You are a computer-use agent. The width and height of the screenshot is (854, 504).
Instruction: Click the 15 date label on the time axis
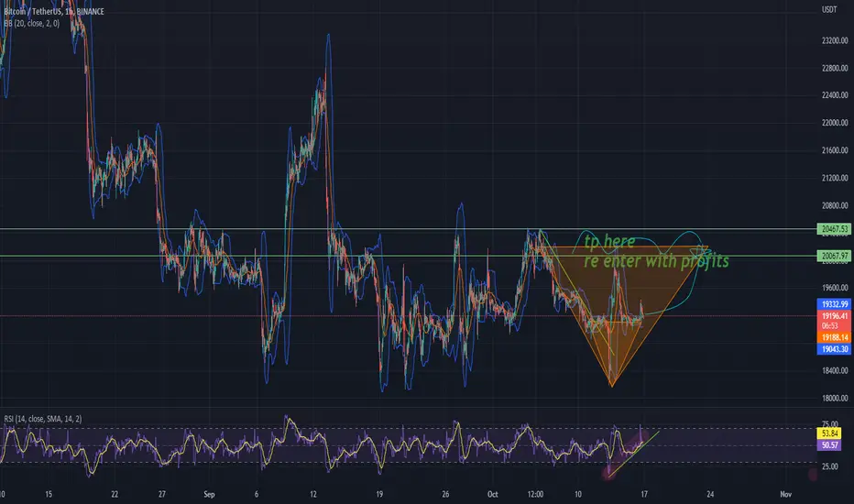49,494
